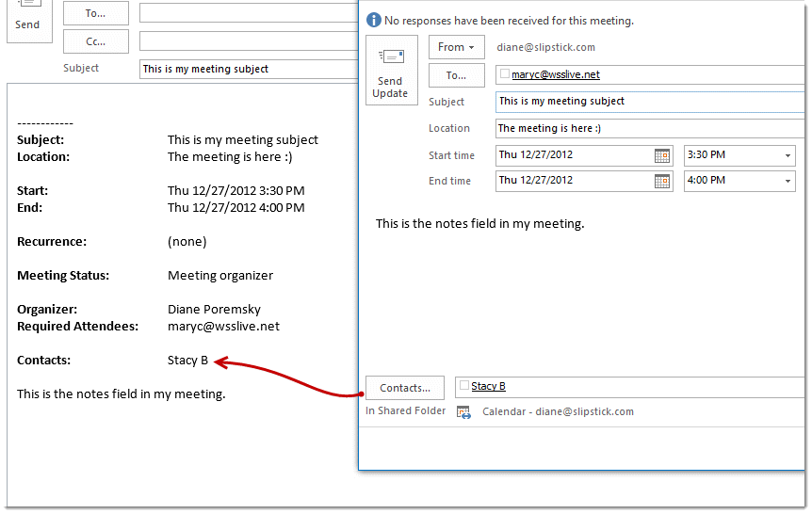Click the Subject field in the email window
Viewport: 812px width, 514px height.
[x=247, y=69]
